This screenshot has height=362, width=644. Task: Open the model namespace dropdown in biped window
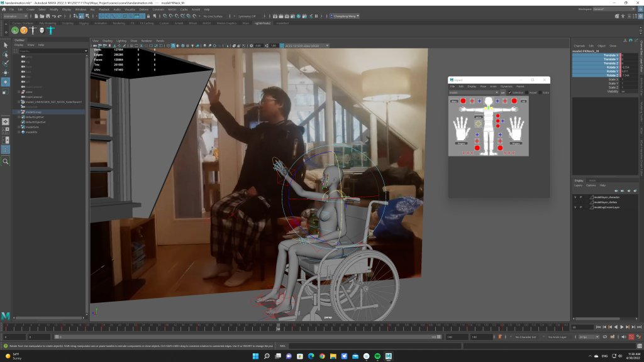(473, 92)
